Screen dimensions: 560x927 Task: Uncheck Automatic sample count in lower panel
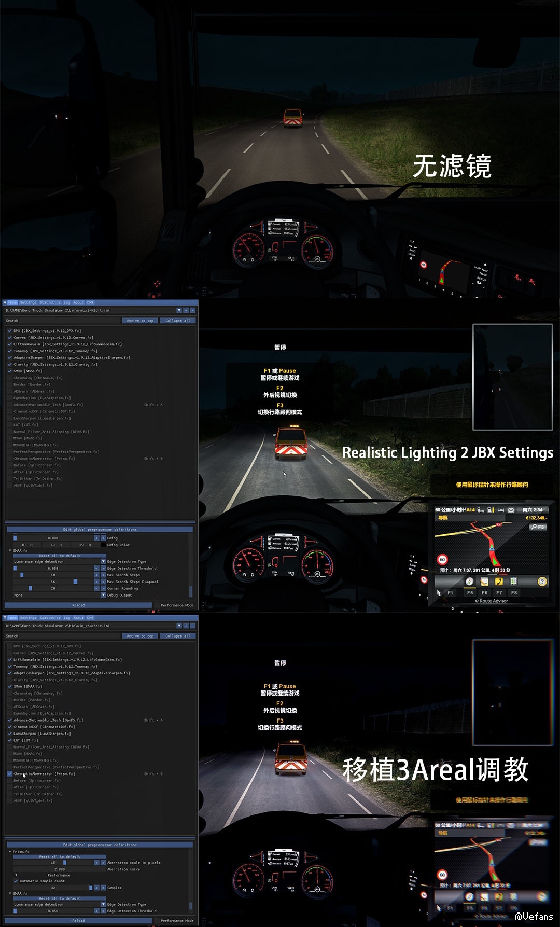click(16, 881)
